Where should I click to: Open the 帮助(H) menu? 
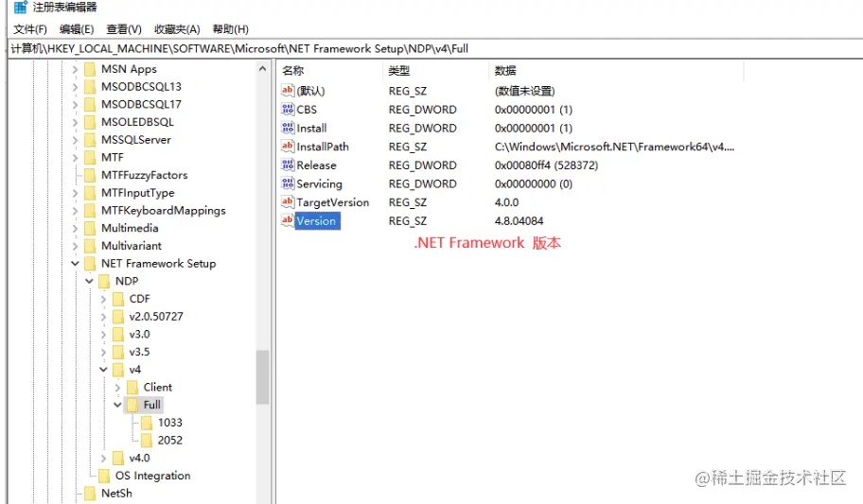(x=231, y=29)
